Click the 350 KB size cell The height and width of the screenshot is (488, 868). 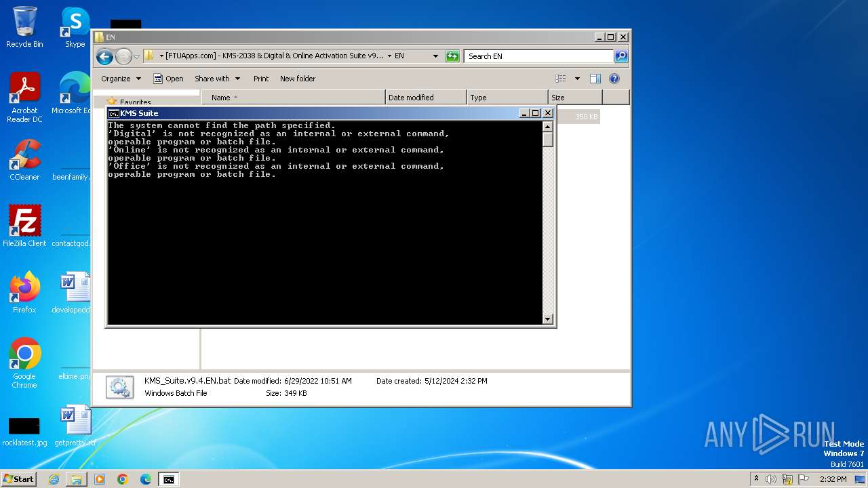point(586,117)
